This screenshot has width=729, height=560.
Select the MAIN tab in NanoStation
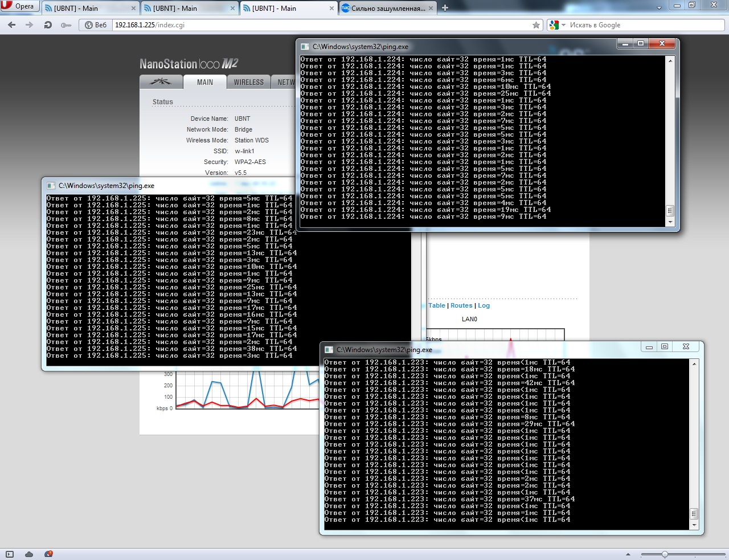point(205,82)
